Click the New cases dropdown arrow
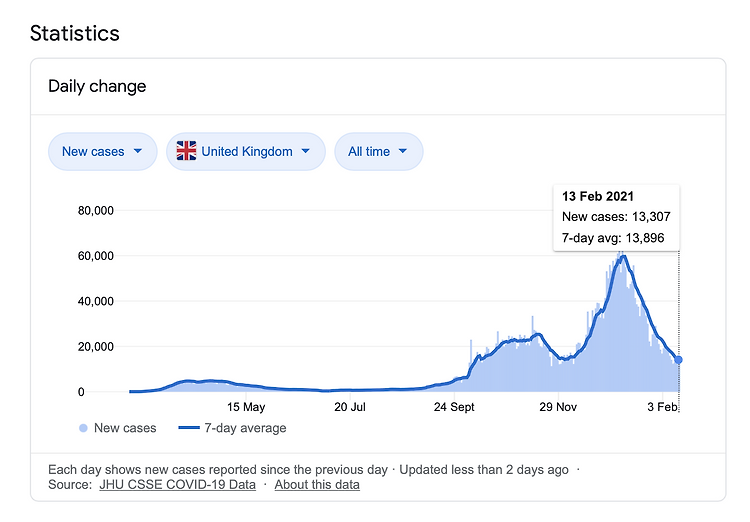This screenshot has width=750, height=522. 138,151
